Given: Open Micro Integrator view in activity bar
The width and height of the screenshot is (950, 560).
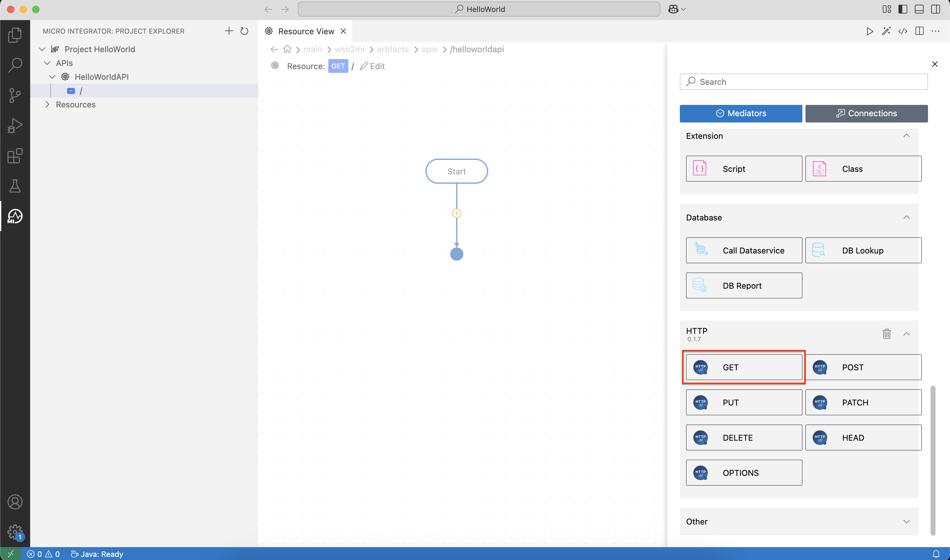Looking at the screenshot, I should (15, 216).
